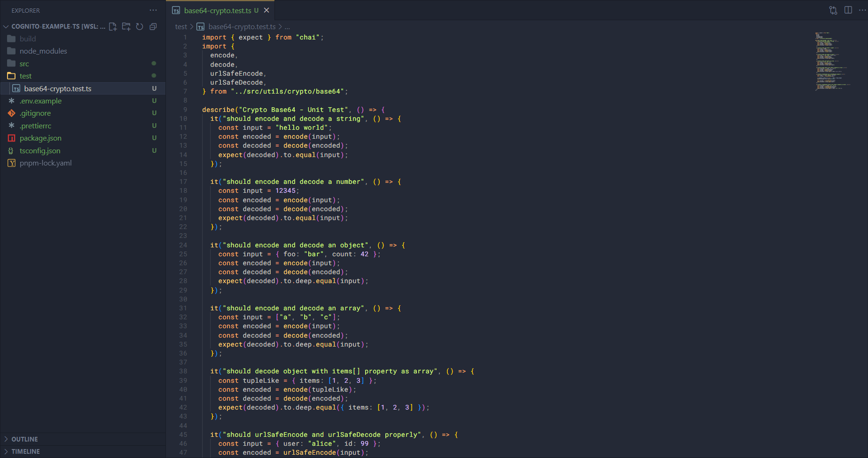The width and height of the screenshot is (868, 458).
Task: Click the breadcrumb ellipsis symbol segment
Action: pos(287,27)
